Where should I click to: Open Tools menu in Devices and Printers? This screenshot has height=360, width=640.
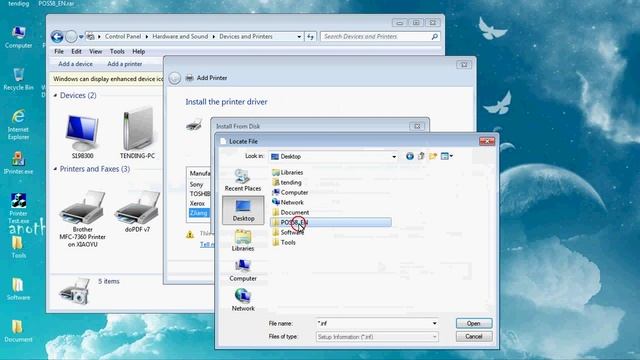click(117, 51)
